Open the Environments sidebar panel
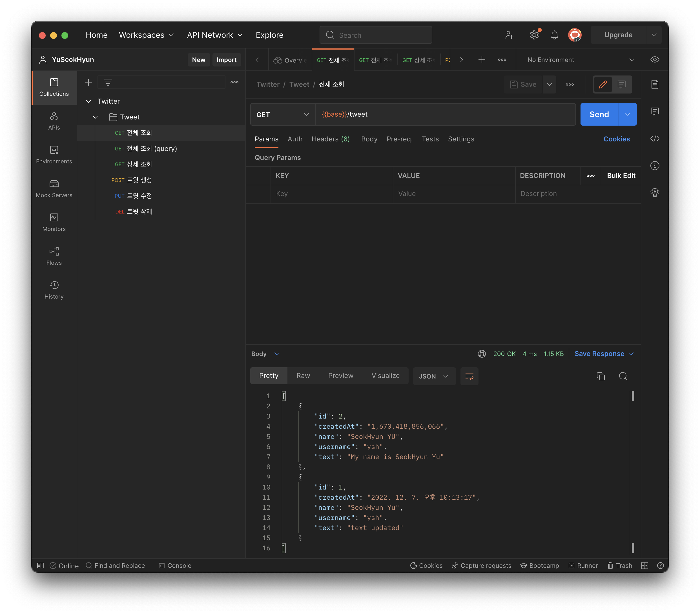This screenshot has height=614, width=700. click(x=54, y=155)
